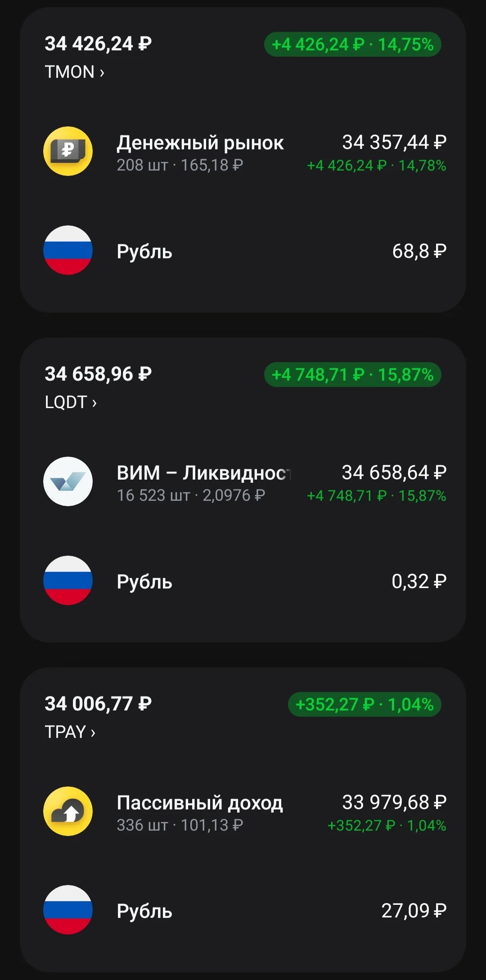Tap the ВИМ Ликвидность fund logo
486x980 pixels.
tap(68, 481)
